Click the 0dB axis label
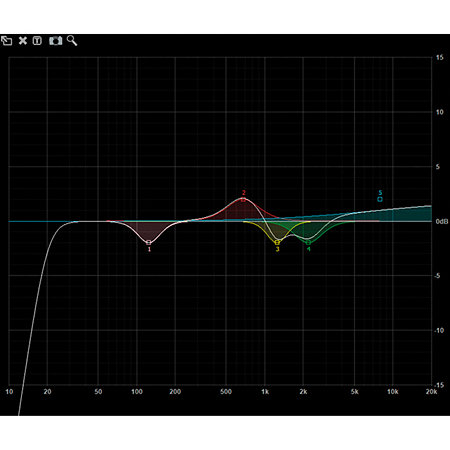Image resolution: width=450 pixels, height=450 pixels. 442,221
